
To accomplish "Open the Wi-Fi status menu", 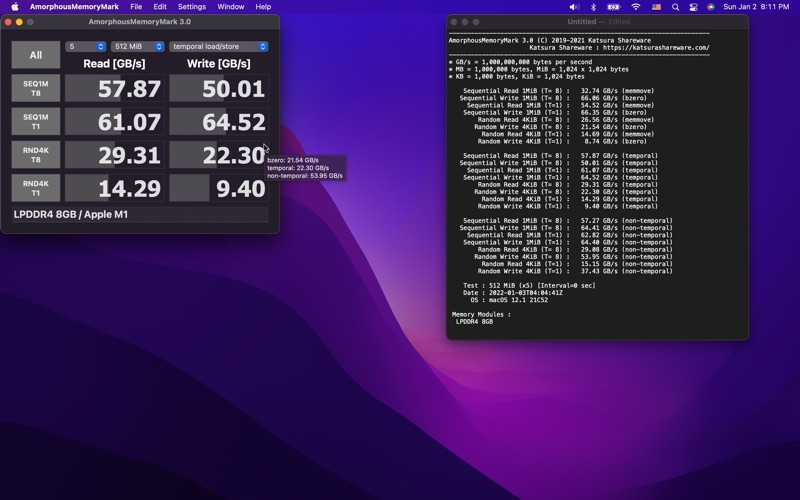I will [636, 7].
